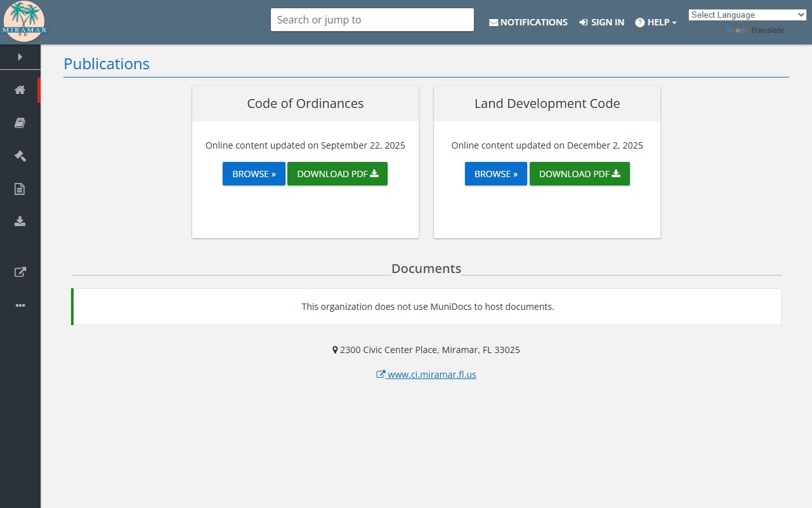Open the Help dropdown menu
The width and height of the screenshot is (812, 508).
(x=656, y=22)
